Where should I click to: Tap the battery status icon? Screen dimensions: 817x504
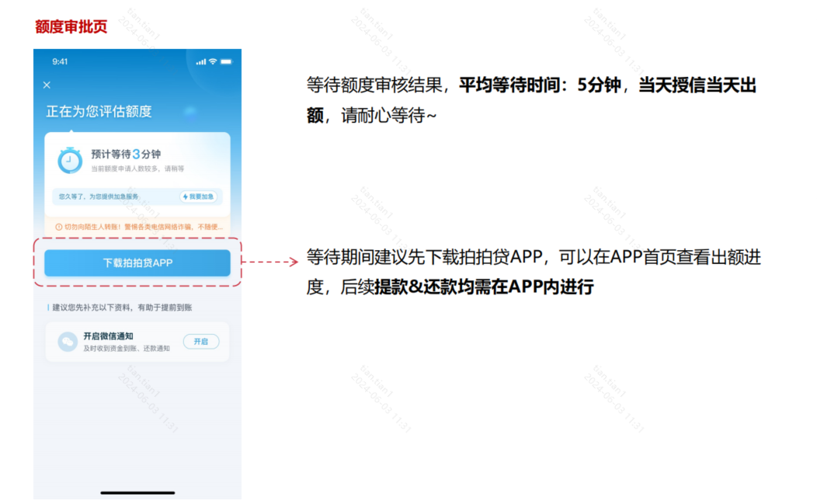click(x=226, y=61)
